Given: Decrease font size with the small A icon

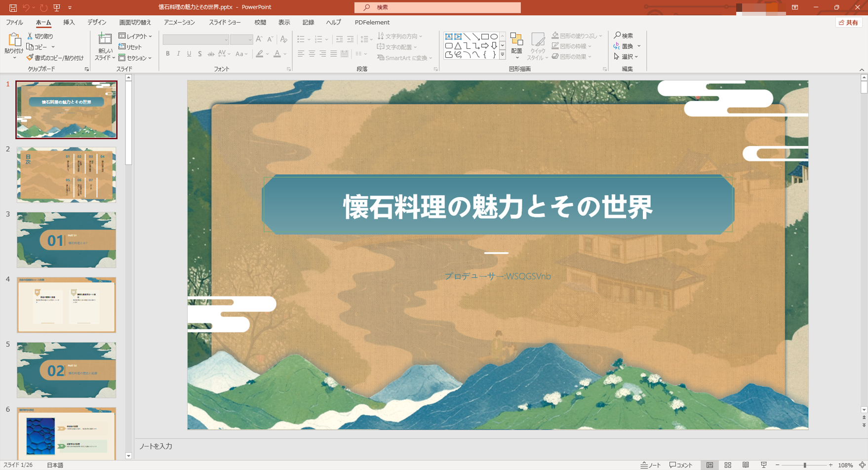Looking at the screenshot, I should click(270, 39).
